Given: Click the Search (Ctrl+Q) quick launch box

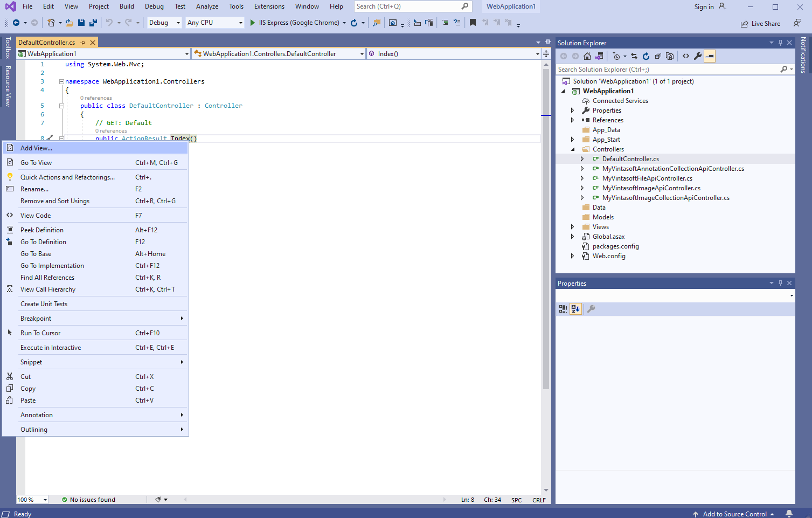Looking at the screenshot, I should pyautogui.click(x=413, y=6).
